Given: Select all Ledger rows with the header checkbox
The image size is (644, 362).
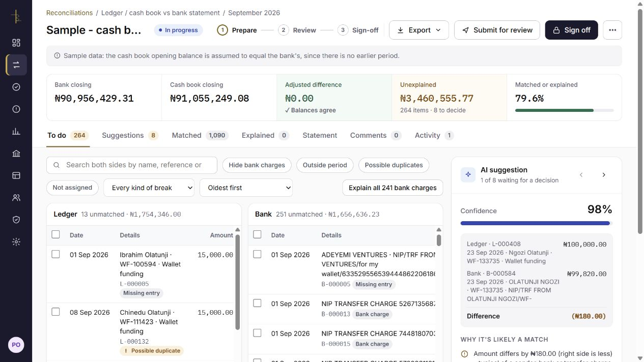Looking at the screenshot, I should click(56, 234).
